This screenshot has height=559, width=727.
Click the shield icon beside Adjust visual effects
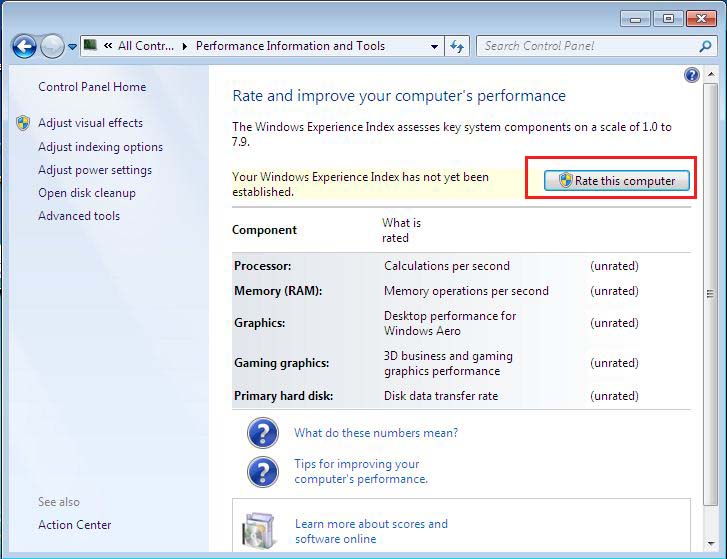(23, 123)
